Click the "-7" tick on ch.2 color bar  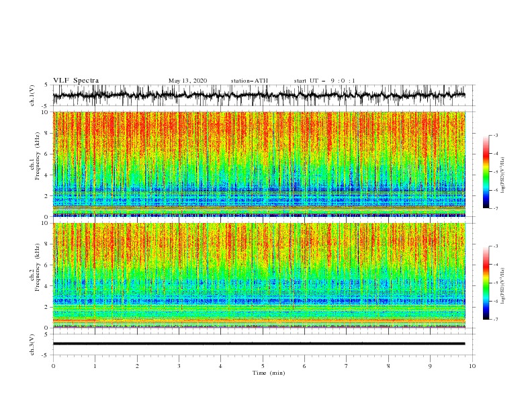coord(495,319)
